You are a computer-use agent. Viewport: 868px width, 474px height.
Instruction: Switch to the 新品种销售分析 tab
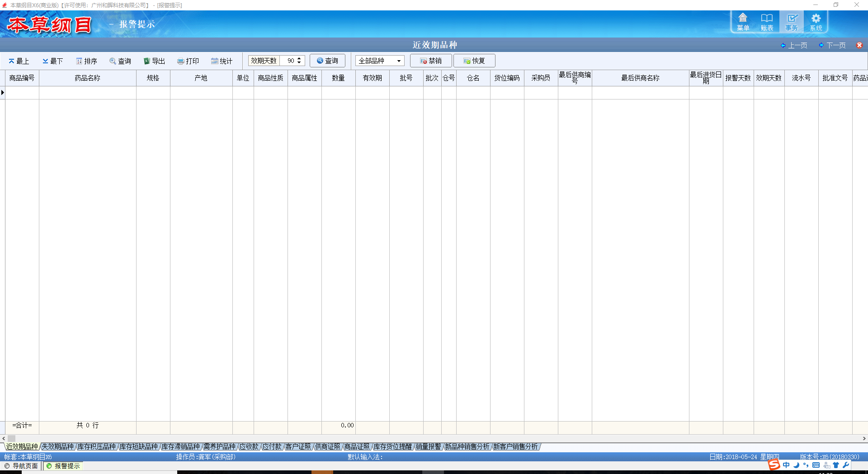click(467, 447)
